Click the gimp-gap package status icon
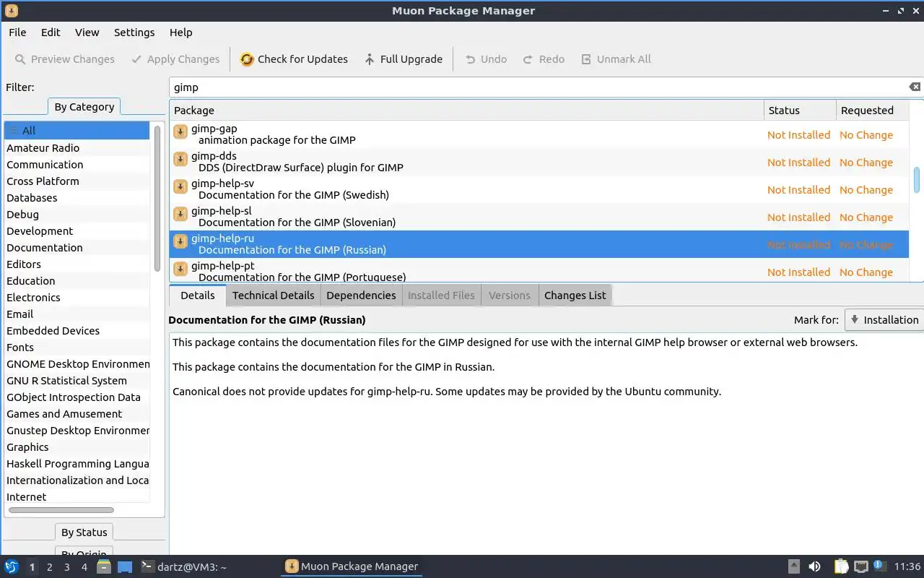The image size is (924, 578). pos(180,132)
